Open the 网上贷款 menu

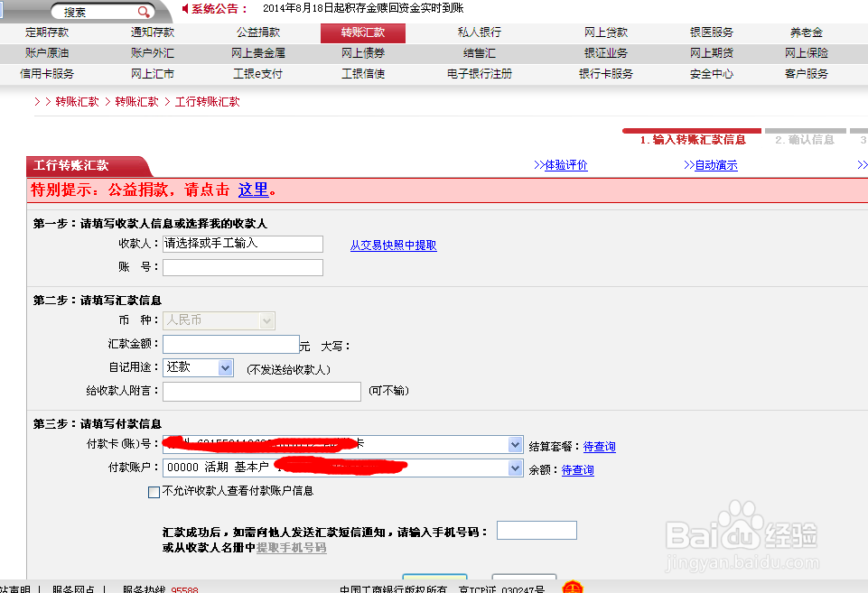(x=606, y=32)
